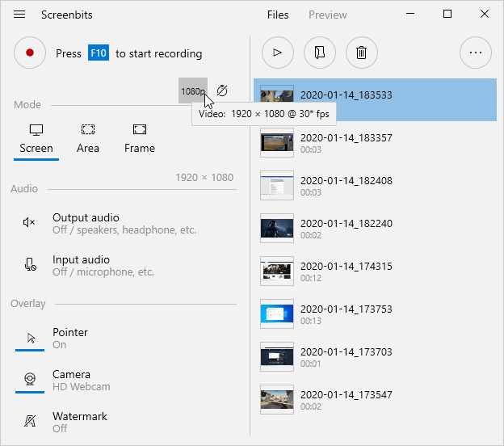The width and height of the screenshot is (504, 446).
Task: Select recording 2020-01-14_174315
Action: 375,271
